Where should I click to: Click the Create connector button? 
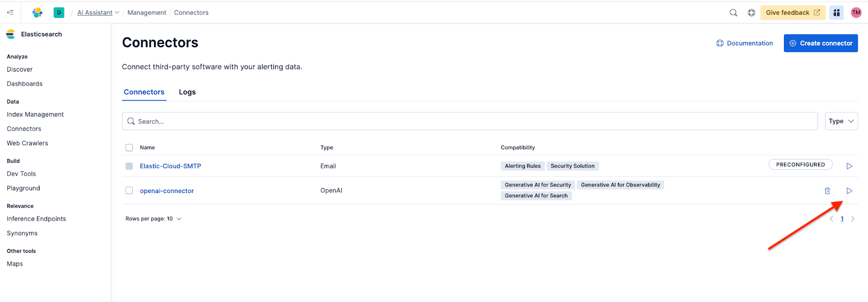click(x=820, y=43)
